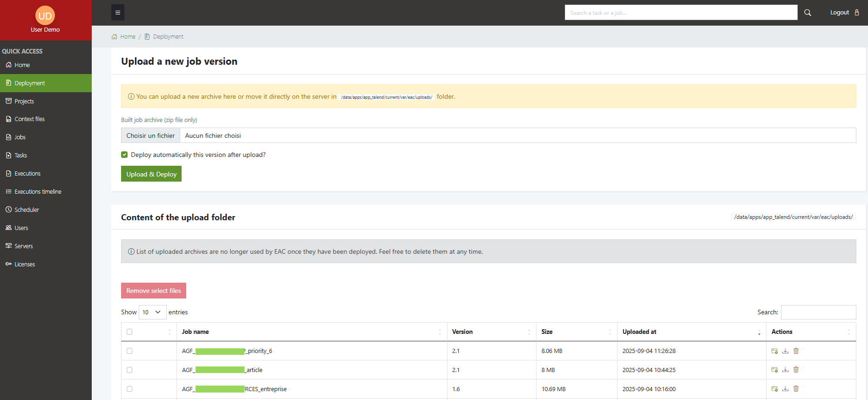Download the priority_6 archive

(785, 351)
